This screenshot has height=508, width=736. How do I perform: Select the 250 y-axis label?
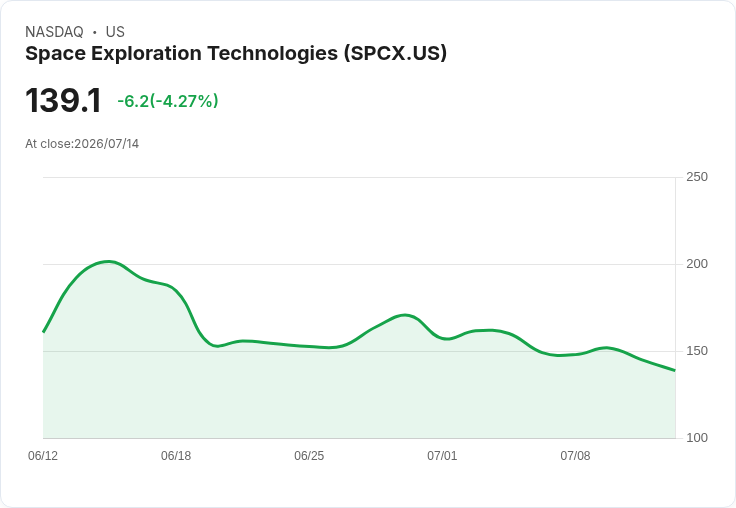pyautogui.click(x=697, y=177)
